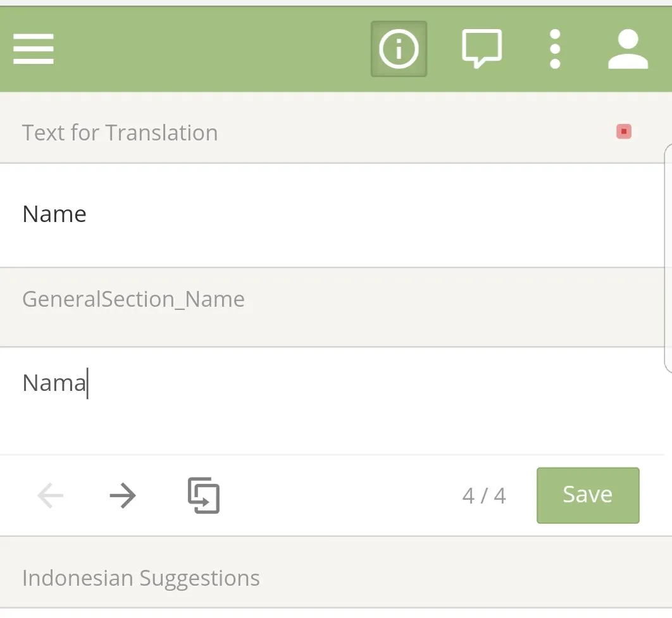Select the source text Name

tap(54, 214)
